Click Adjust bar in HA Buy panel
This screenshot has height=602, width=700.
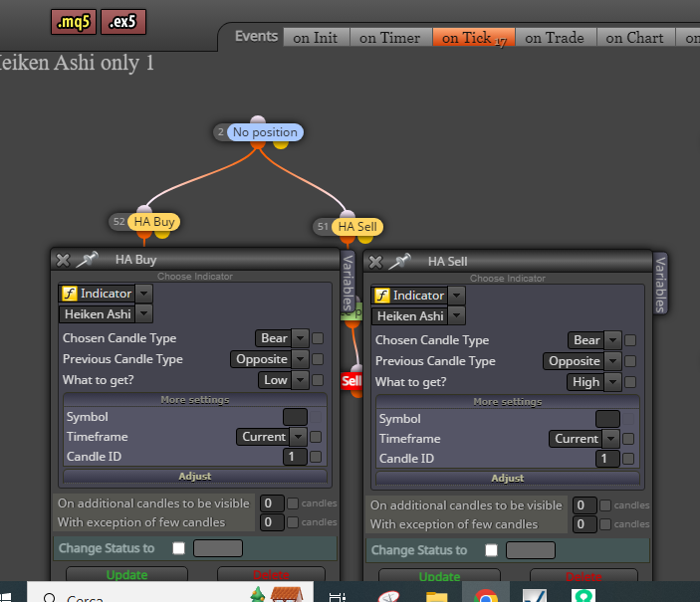pos(195,477)
